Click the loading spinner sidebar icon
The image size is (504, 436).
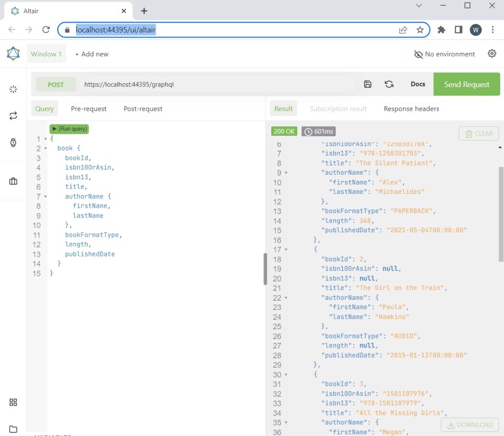coord(13,89)
